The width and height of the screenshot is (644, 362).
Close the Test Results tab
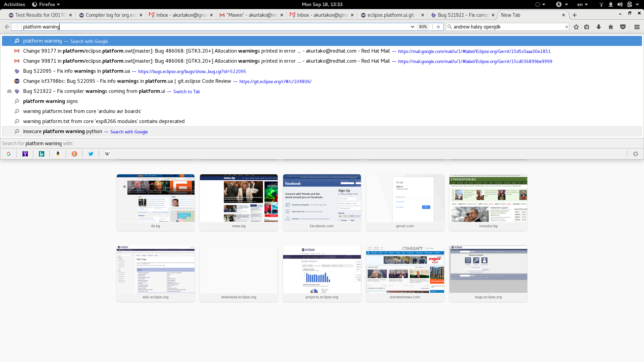pos(70,15)
